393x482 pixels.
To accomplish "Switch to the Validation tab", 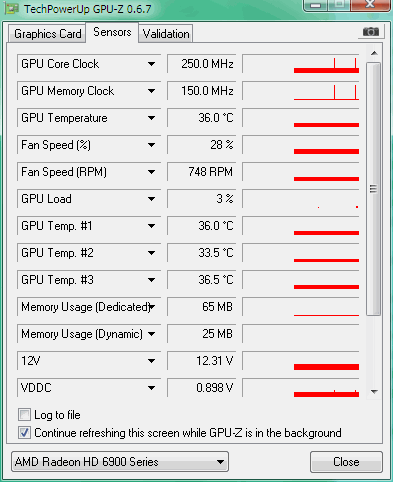I will click(x=166, y=34).
